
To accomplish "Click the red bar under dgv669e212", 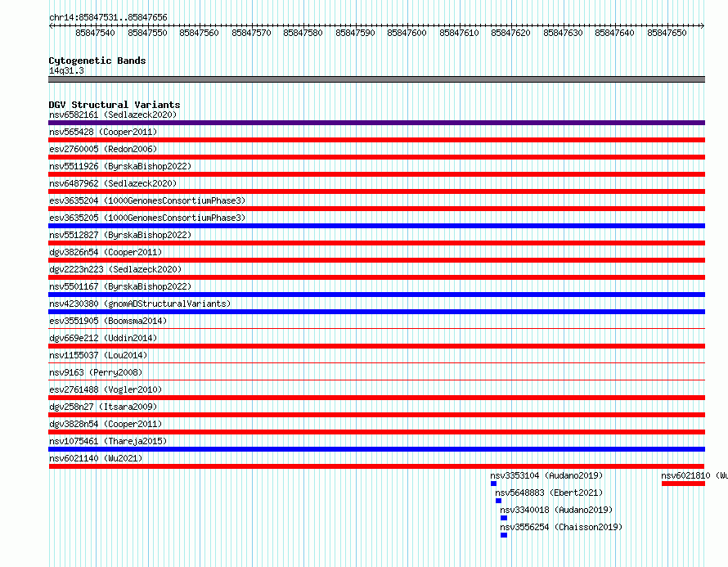I will [x=376, y=346].
